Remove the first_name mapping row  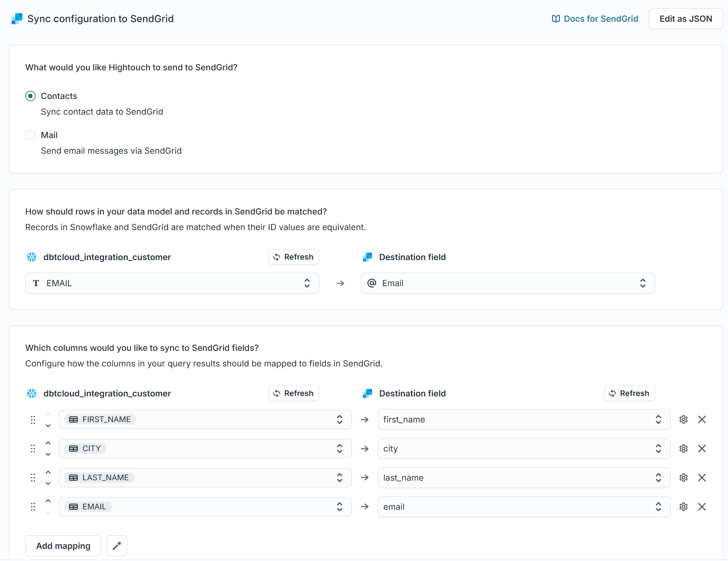click(702, 419)
